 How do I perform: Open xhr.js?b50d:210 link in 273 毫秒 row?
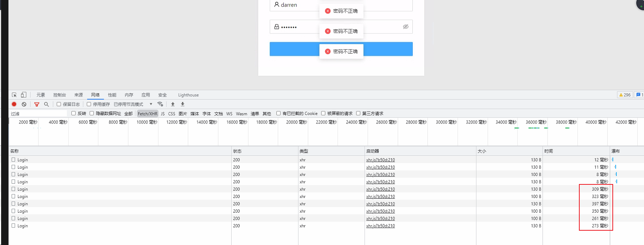coord(380,226)
